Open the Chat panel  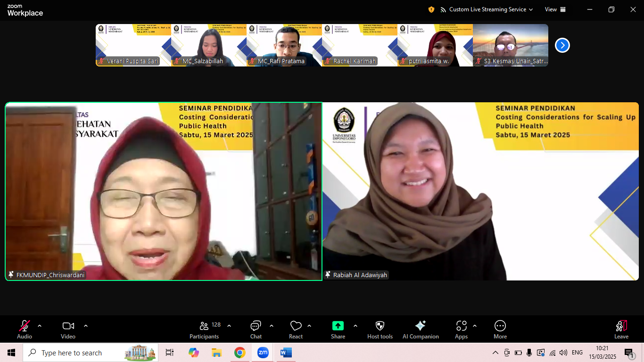pos(256,329)
